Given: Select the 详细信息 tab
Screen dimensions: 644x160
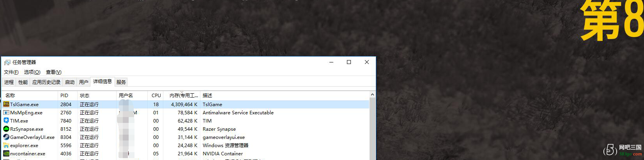Looking at the screenshot, I should pyautogui.click(x=103, y=82).
